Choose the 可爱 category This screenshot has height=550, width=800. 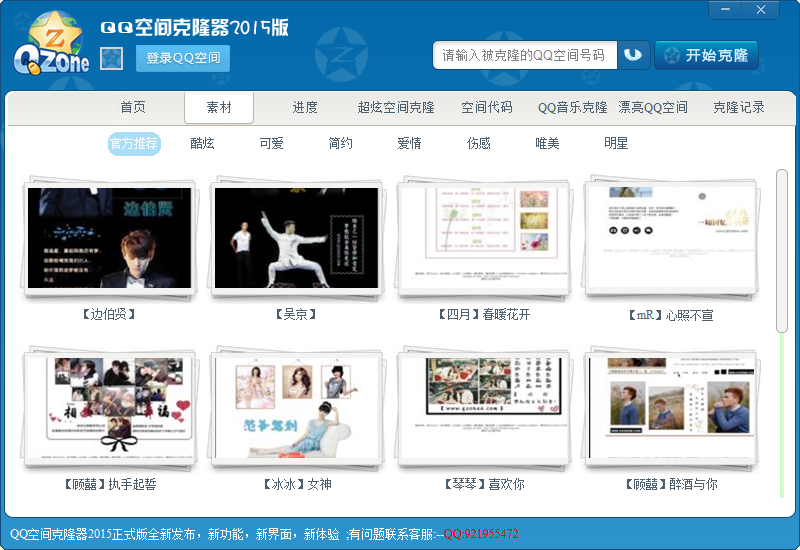tap(271, 143)
